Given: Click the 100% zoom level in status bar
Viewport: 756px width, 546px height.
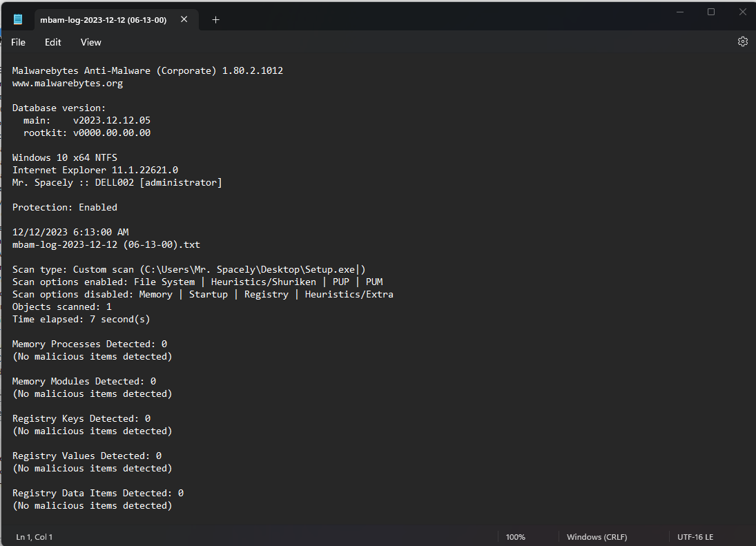Looking at the screenshot, I should tap(516, 537).
